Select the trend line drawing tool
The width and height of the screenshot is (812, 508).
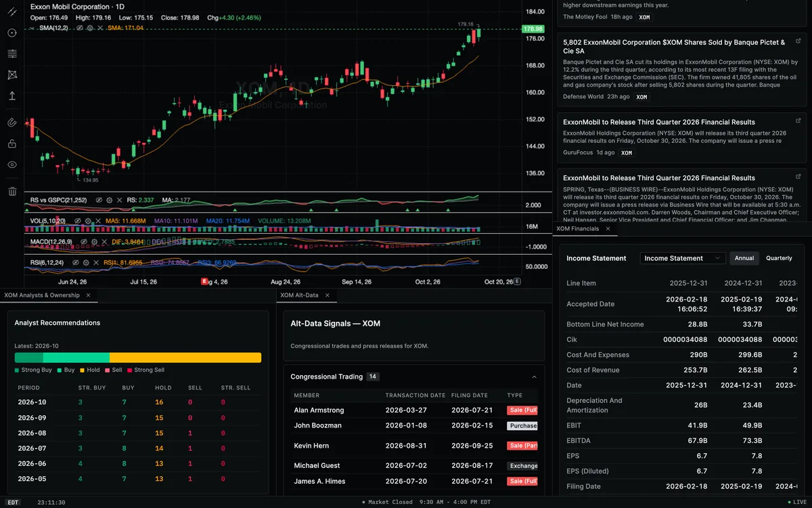[x=12, y=12]
